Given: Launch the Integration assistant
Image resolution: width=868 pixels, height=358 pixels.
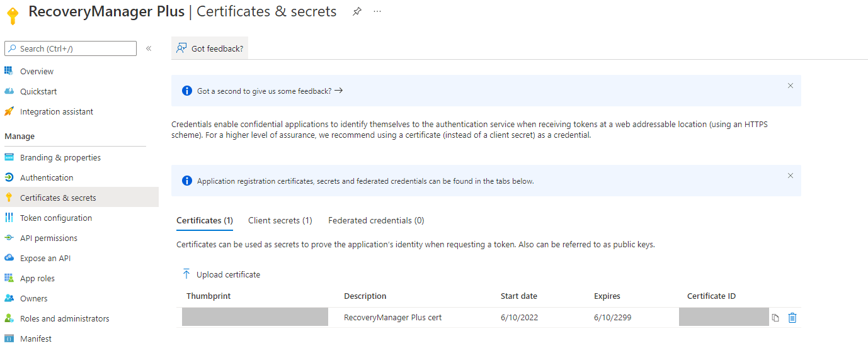Looking at the screenshot, I should coord(56,111).
